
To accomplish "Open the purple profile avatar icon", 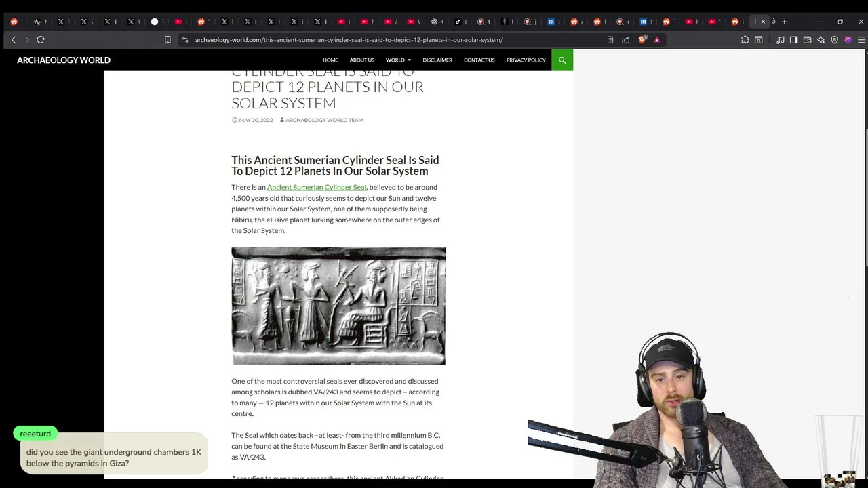I will pos(848,40).
